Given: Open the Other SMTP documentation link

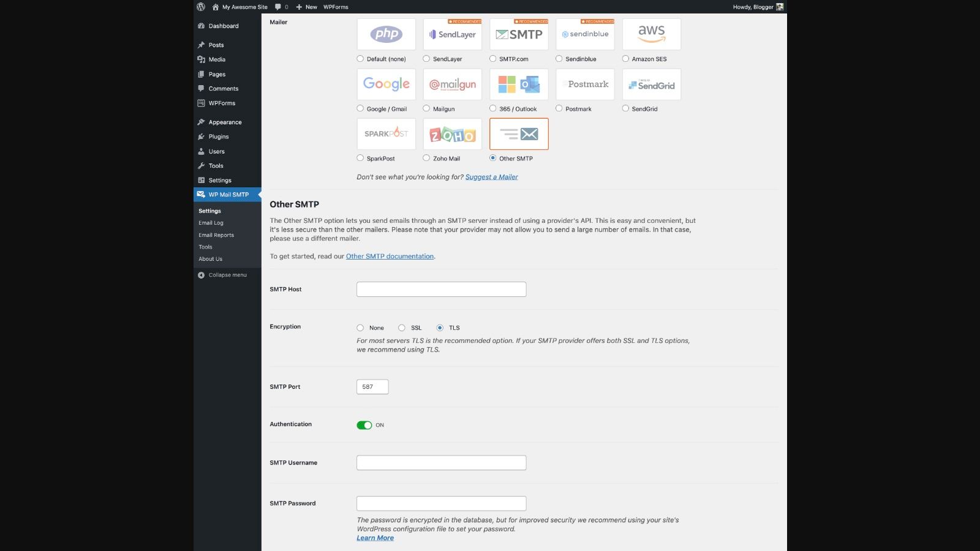Looking at the screenshot, I should [389, 256].
